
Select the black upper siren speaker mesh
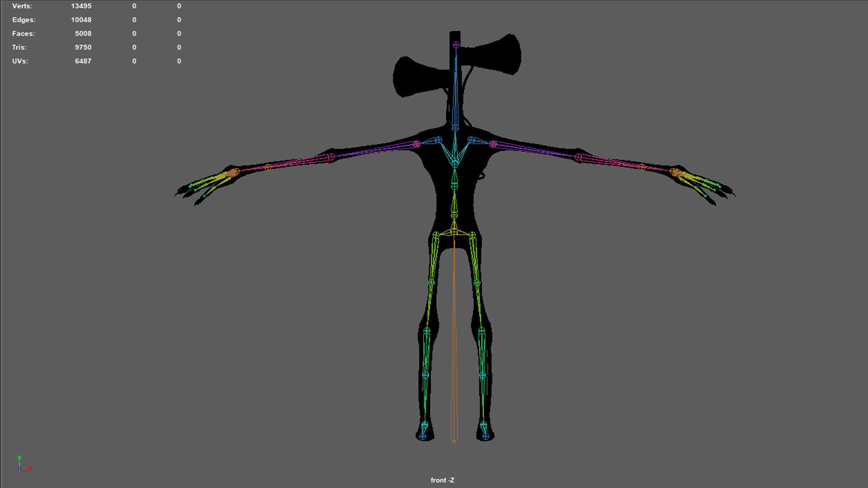click(x=497, y=54)
